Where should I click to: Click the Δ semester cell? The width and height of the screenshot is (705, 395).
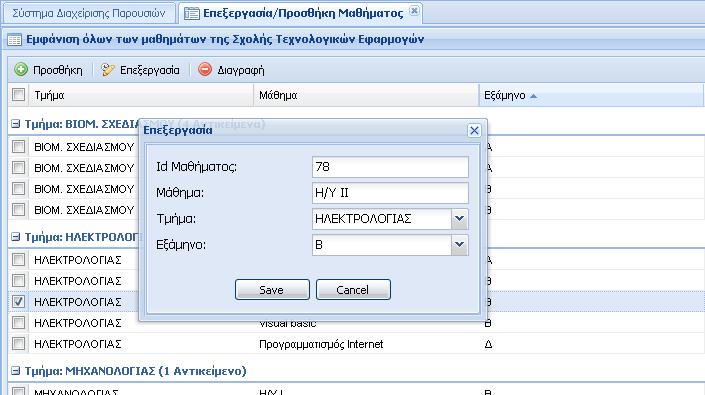coord(488,344)
